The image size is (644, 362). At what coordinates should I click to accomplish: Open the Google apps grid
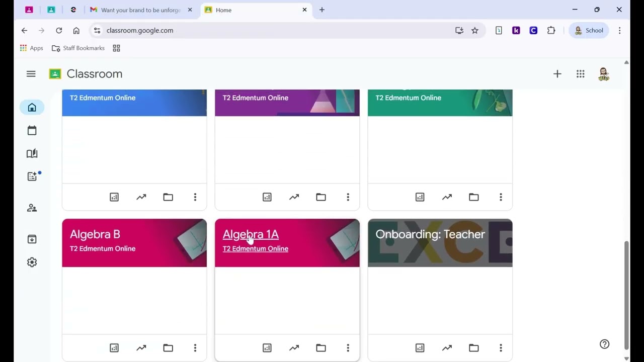pos(580,74)
